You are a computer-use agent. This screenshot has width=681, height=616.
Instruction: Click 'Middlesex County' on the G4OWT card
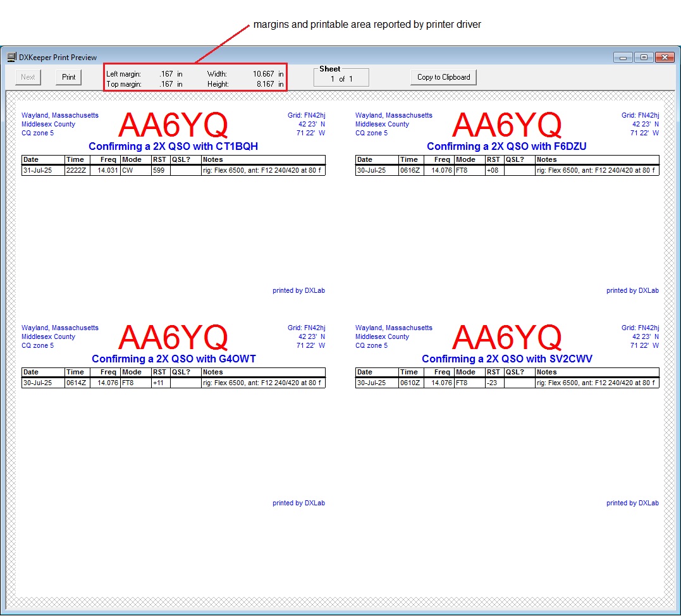click(x=48, y=336)
